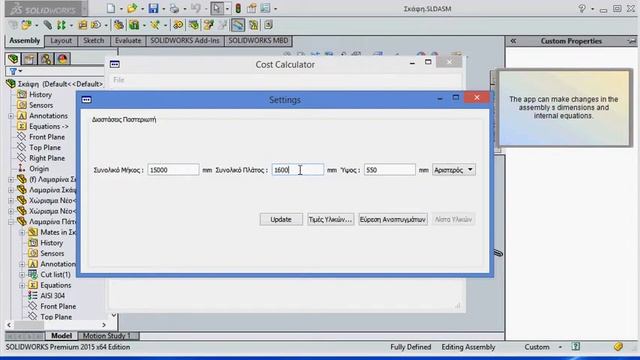Open the SOLIDWORKS Add-Ins tab

[x=185, y=41]
